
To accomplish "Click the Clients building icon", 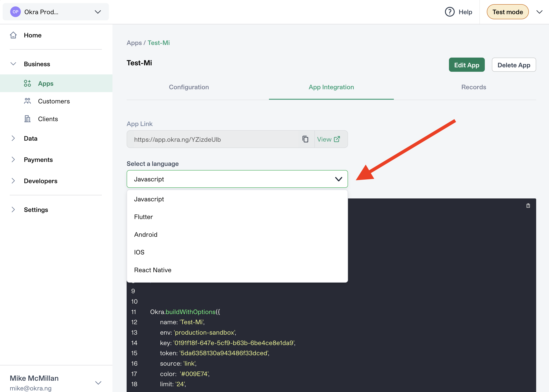I will 27,118.
